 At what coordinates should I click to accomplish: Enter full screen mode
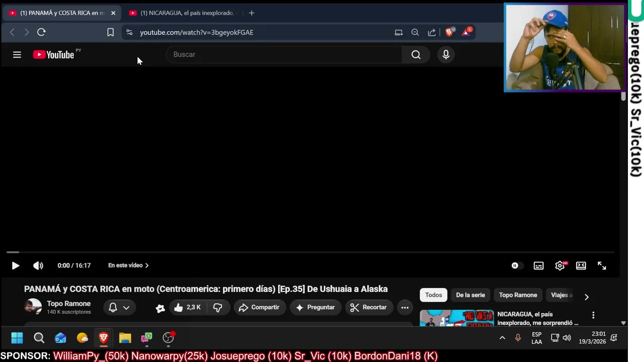click(x=602, y=265)
